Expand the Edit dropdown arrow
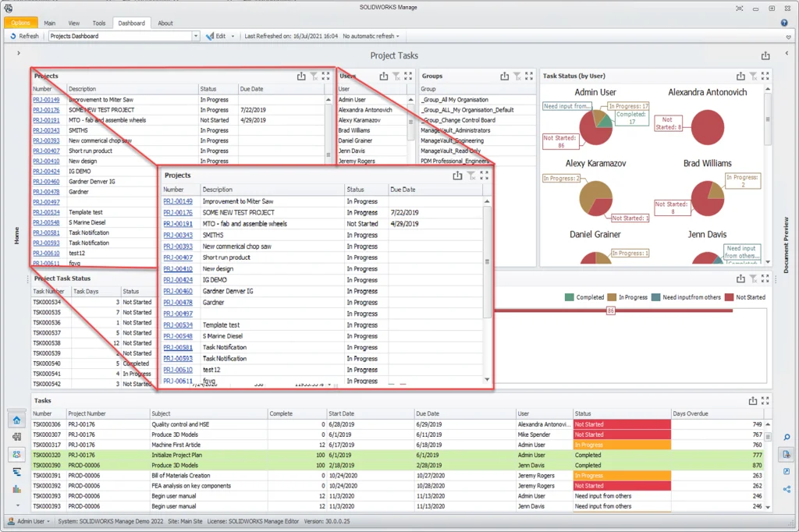Viewport: 799px width, 532px height. click(x=233, y=36)
